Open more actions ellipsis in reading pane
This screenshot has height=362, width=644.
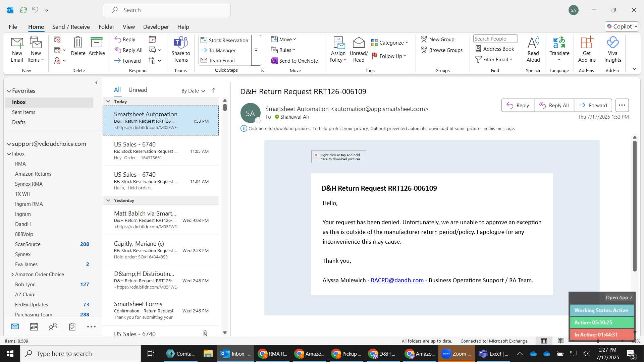coord(622,105)
